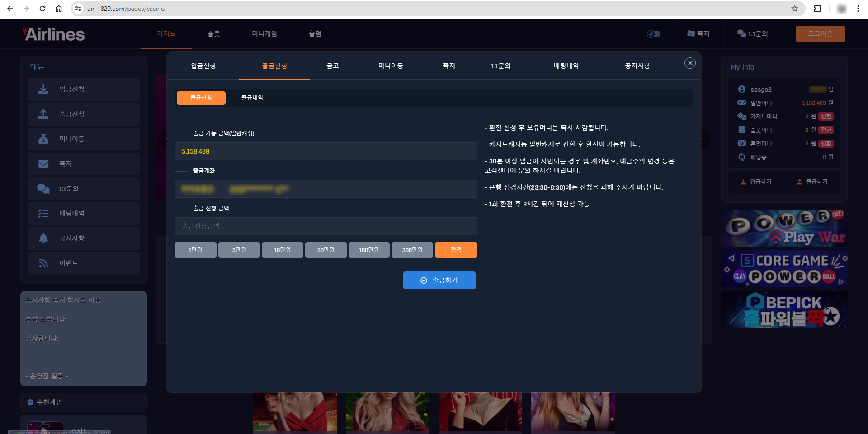Click the 슬롯머니 stack icon
The height and width of the screenshot is (434, 868).
click(x=742, y=130)
